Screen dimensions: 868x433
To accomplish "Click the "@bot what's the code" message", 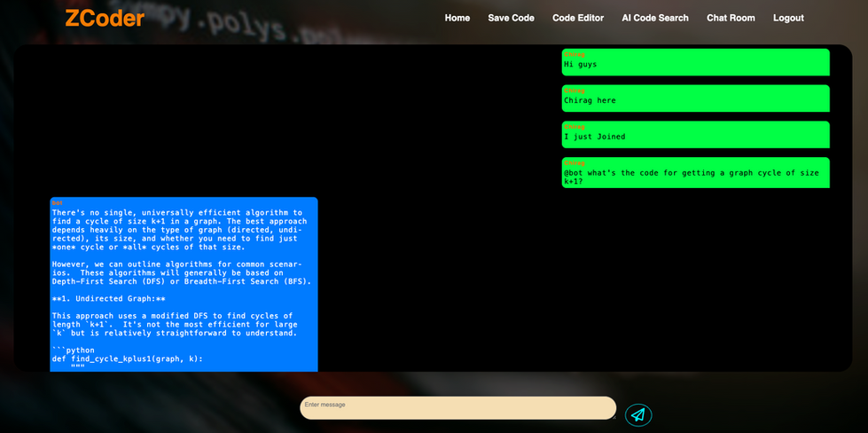I will pos(695,173).
